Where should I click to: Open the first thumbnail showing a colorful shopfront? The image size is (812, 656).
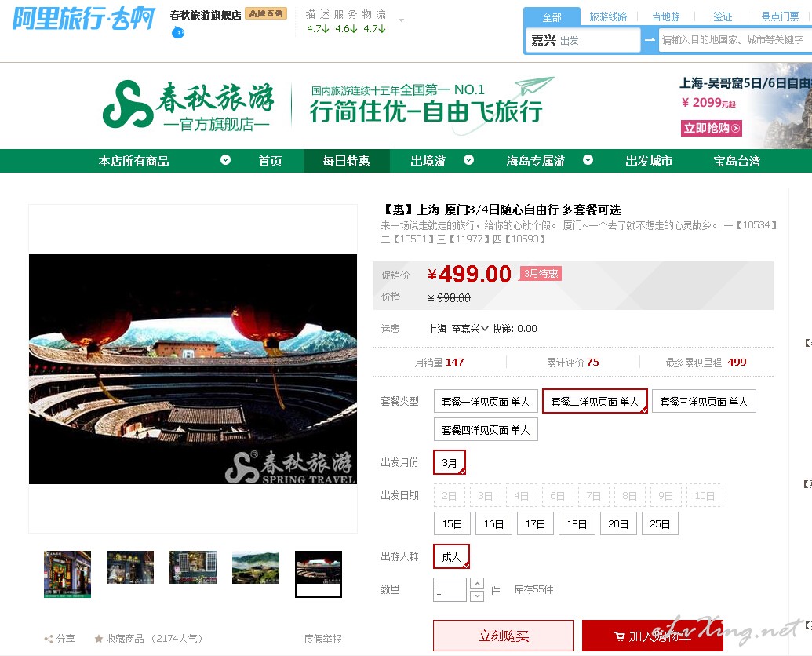tap(67, 574)
